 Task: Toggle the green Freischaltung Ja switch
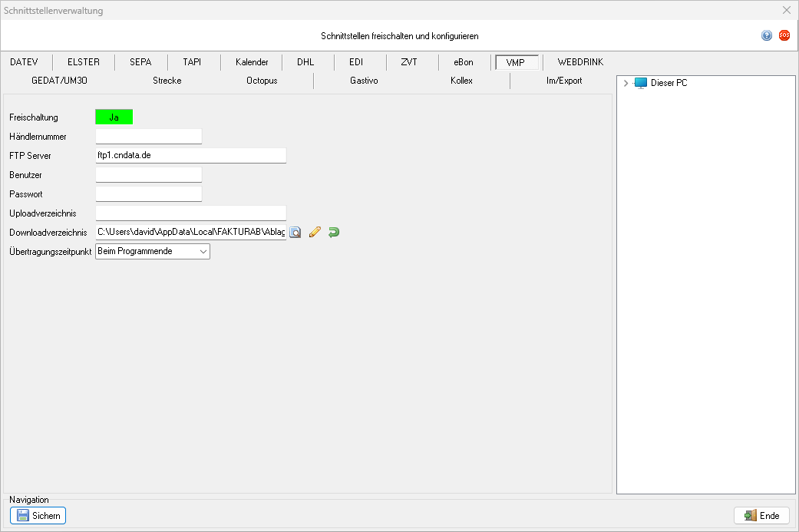(114, 117)
